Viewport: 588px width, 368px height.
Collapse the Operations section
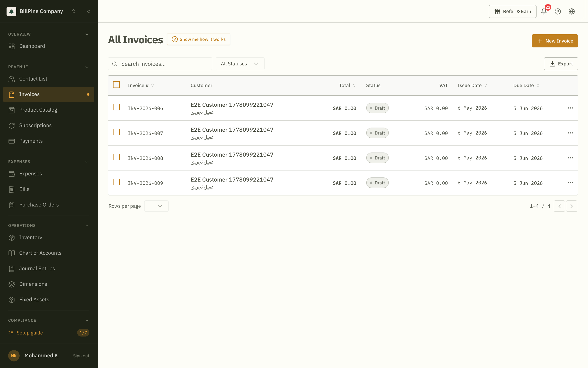click(x=87, y=226)
